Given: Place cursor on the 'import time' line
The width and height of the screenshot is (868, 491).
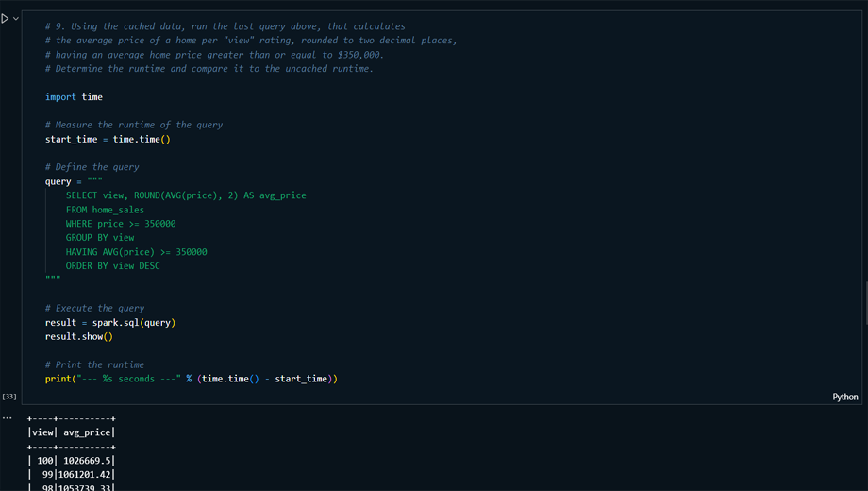Looking at the screenshot, I should (x=74, y=96).
